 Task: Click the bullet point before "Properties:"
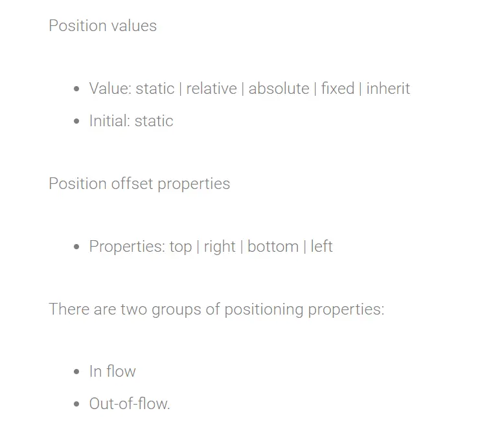[x=77, y=247]
